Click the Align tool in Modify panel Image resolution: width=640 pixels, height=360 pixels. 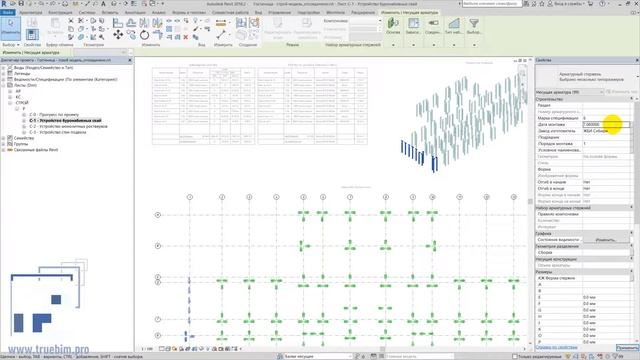click(x=118, y=23)
